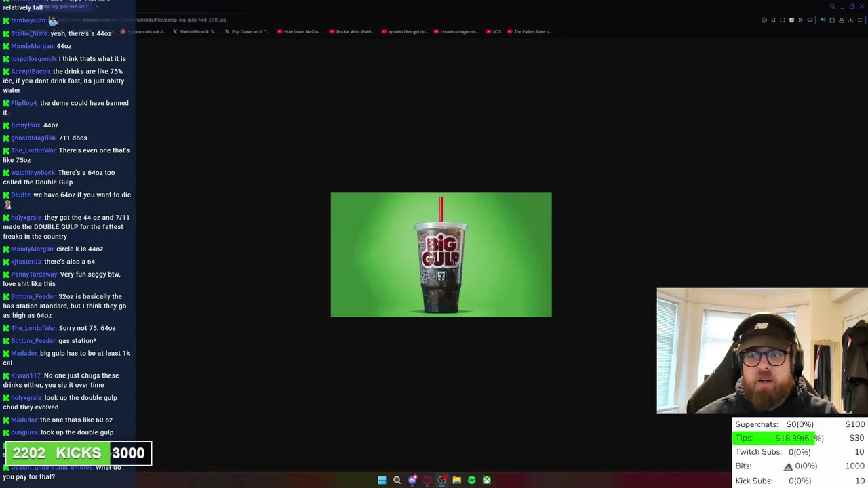Viewport: 868px width, 488px height.
Task: Click chat username funnyfaux
Action: coord(26,125)
